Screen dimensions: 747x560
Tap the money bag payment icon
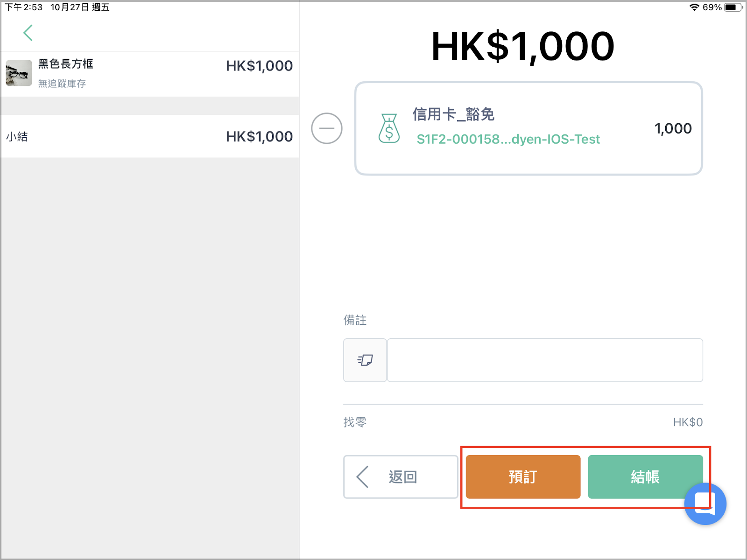[x=389, y=128]
